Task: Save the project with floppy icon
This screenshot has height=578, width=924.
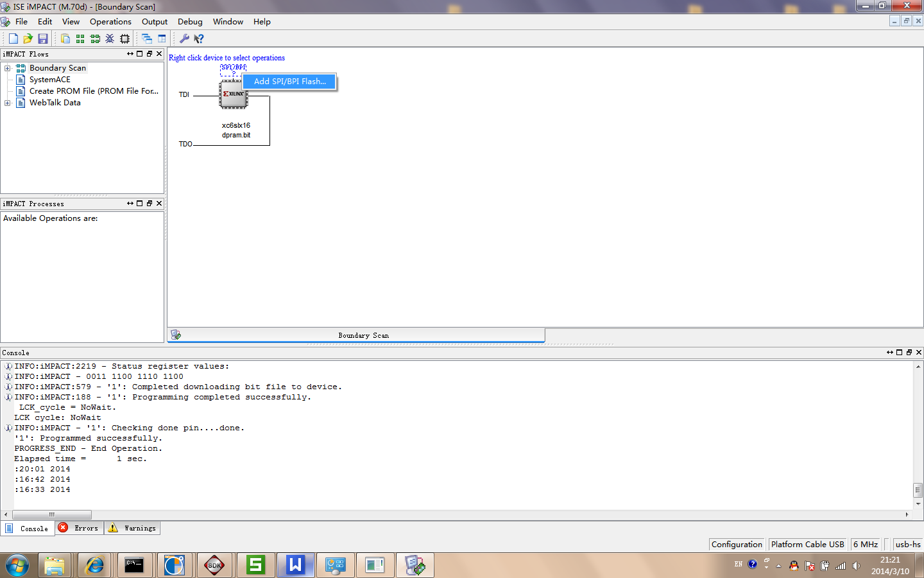Action: click(43, 39)
